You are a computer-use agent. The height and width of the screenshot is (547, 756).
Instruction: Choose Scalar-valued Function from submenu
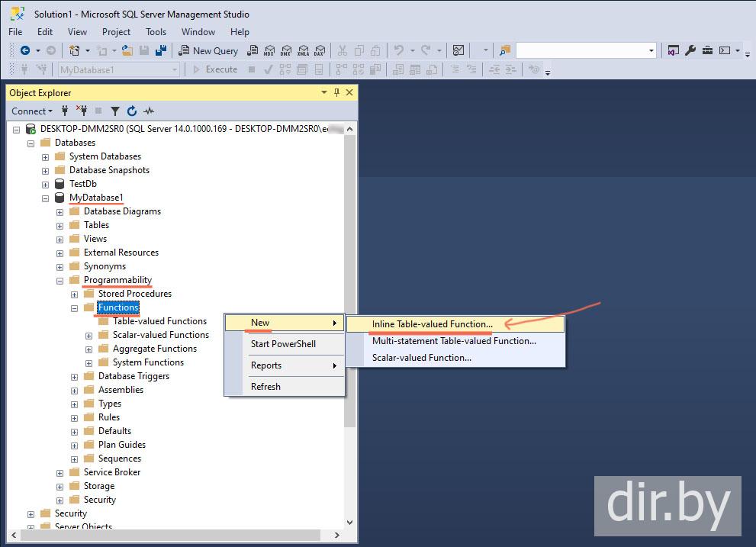tap(421, 358)
